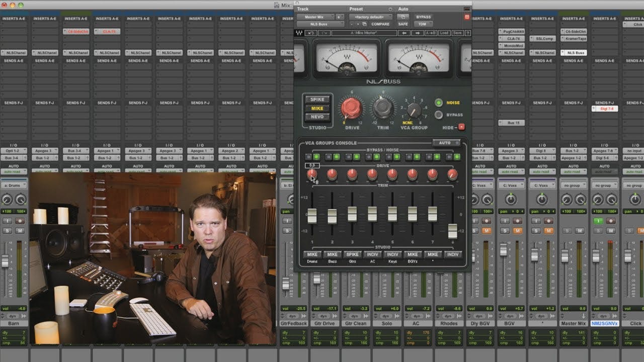Click the VCA GROUP selector knob
Image resolution: width=644 pixels, height=362 pixels.
click(x=414, y=110)
